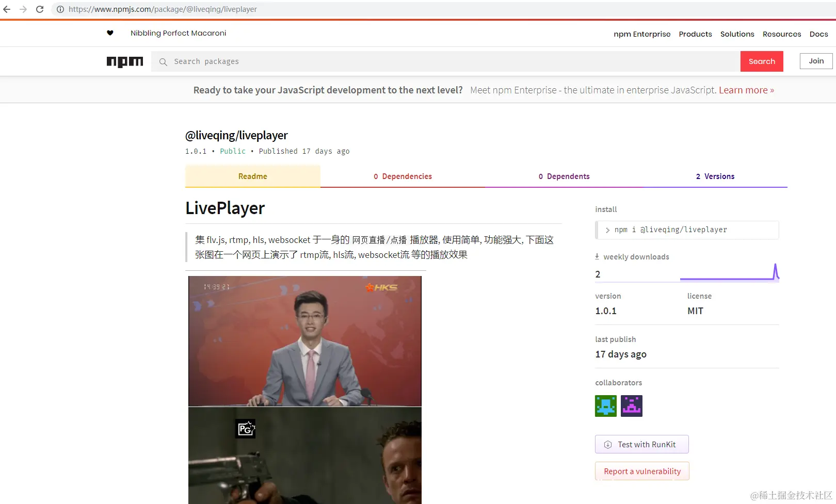This screenshot has width=836, height=504.
Task: Click the MIT license value
Action: (x=695, y=311)
